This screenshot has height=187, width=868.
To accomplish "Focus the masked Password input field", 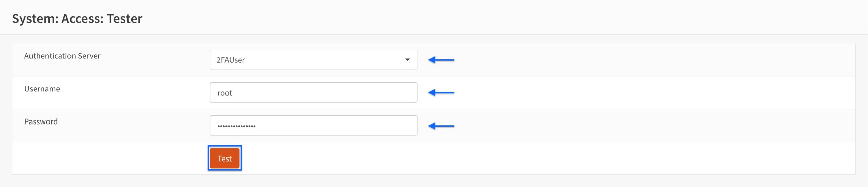I will 313,126.
